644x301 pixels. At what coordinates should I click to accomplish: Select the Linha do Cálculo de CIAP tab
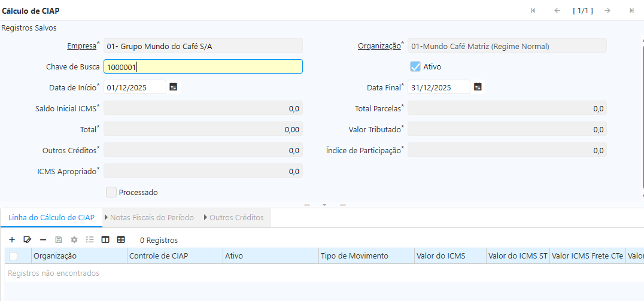[51, 218]
